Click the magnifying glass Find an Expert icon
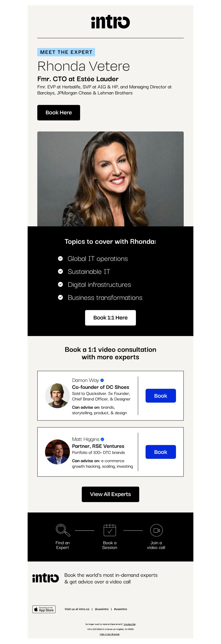The height and width of the screenshot is (644, 221). 63,530
